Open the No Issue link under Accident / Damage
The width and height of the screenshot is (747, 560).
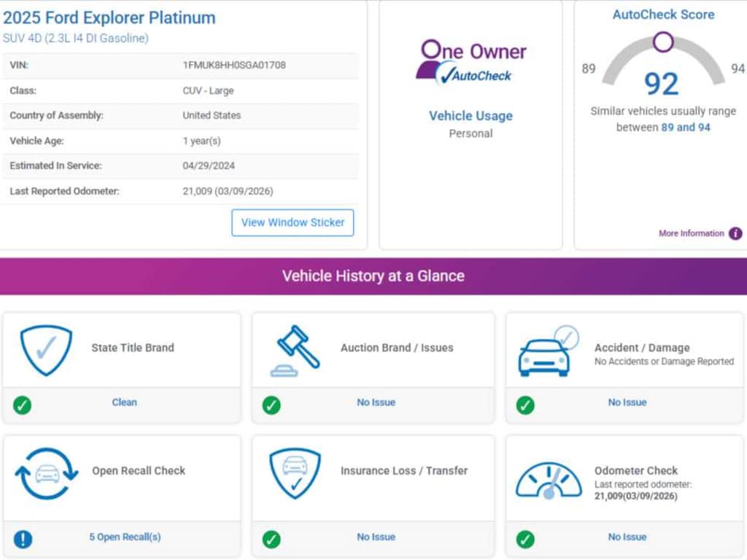coord(627,402)
